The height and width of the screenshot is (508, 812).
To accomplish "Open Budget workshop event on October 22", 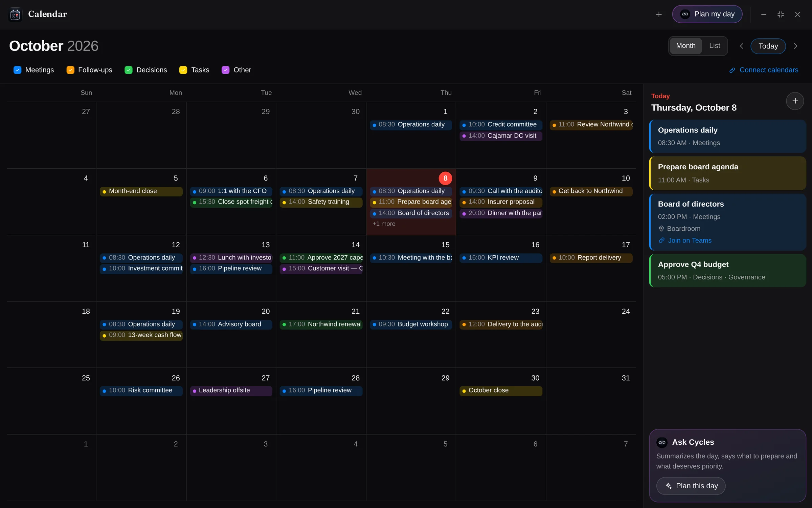I will point(411,324).
